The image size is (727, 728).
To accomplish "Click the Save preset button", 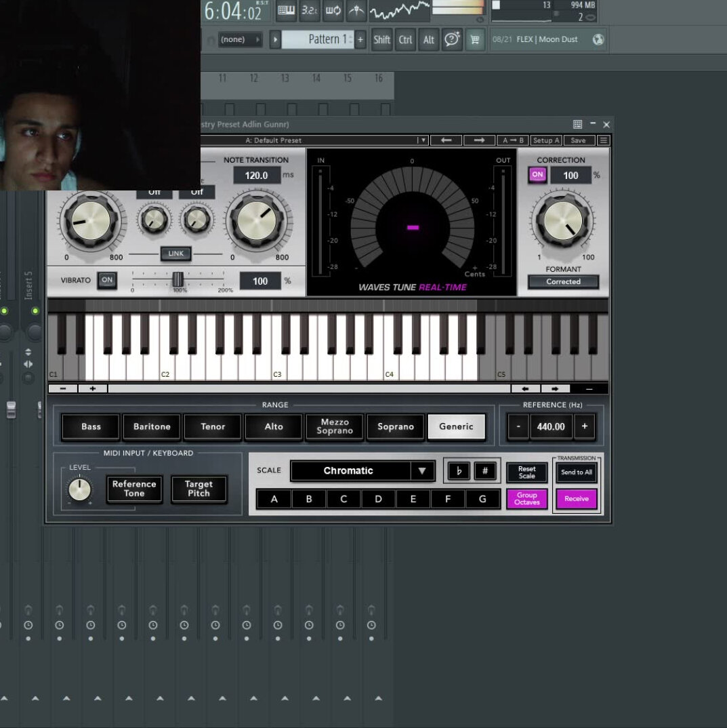I will (x=579, y=140).
